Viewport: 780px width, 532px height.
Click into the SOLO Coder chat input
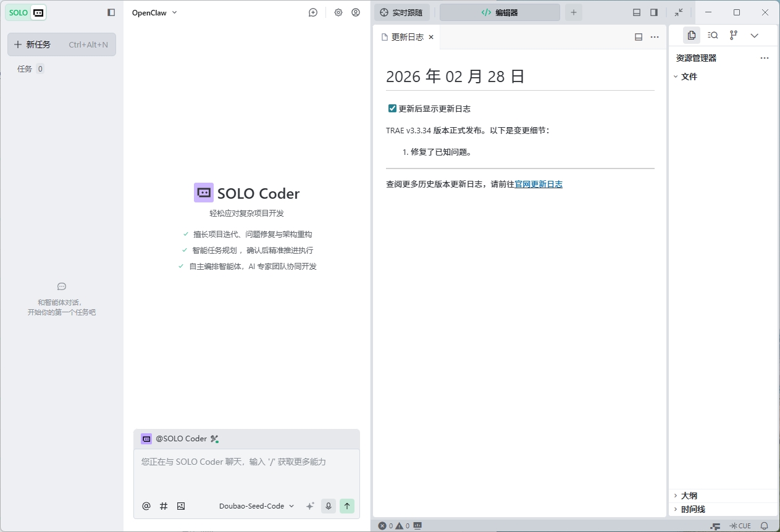[246, 469]
